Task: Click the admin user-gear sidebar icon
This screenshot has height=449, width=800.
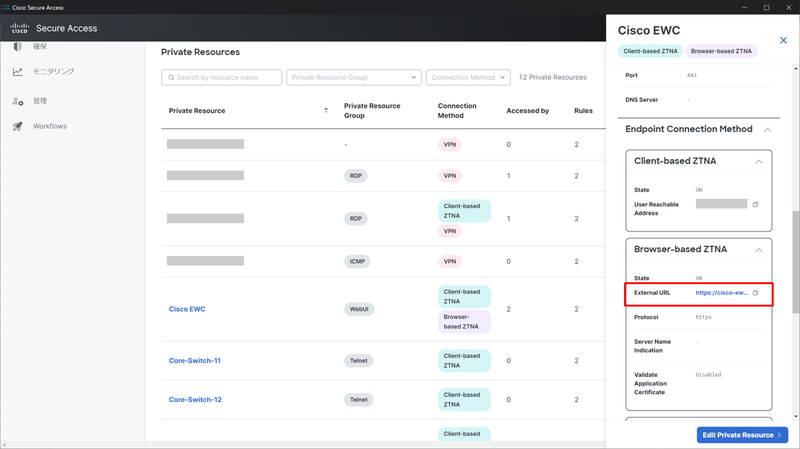Action: pos(18,102)
